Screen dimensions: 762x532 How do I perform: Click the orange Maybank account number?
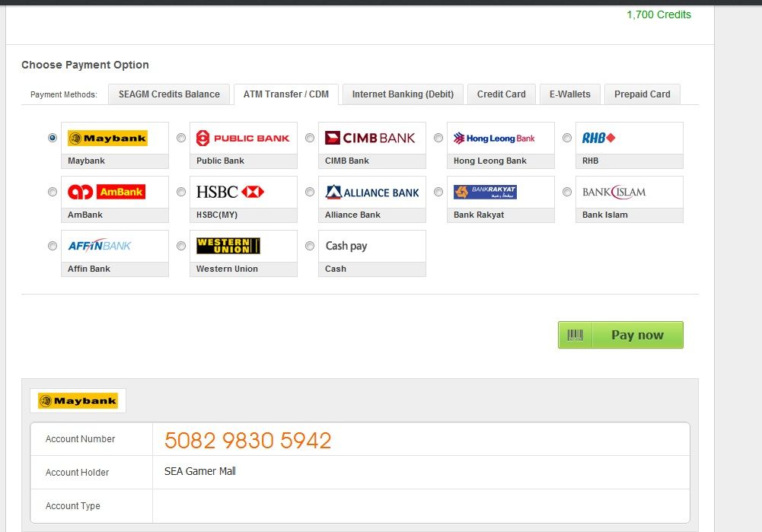(x=248, y=440)
